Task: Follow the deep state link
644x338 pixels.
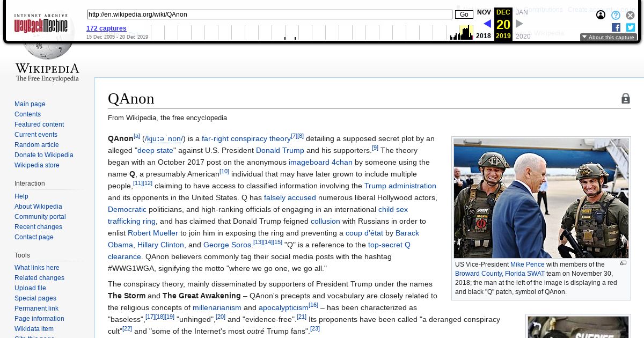Action: (155, 150)
